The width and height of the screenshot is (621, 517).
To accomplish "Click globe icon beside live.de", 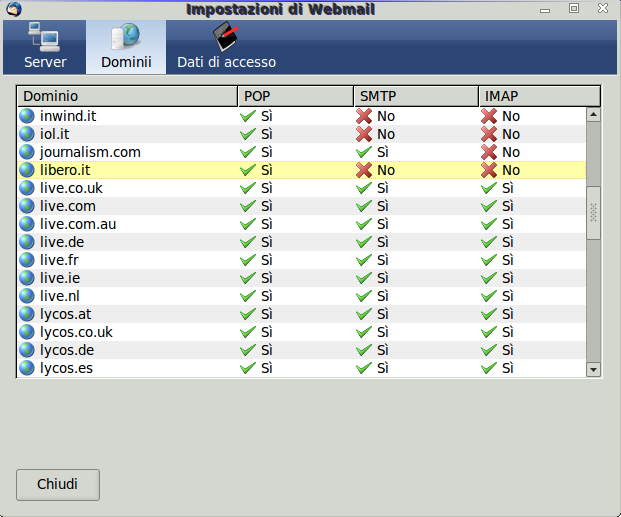I will point(27,242).
